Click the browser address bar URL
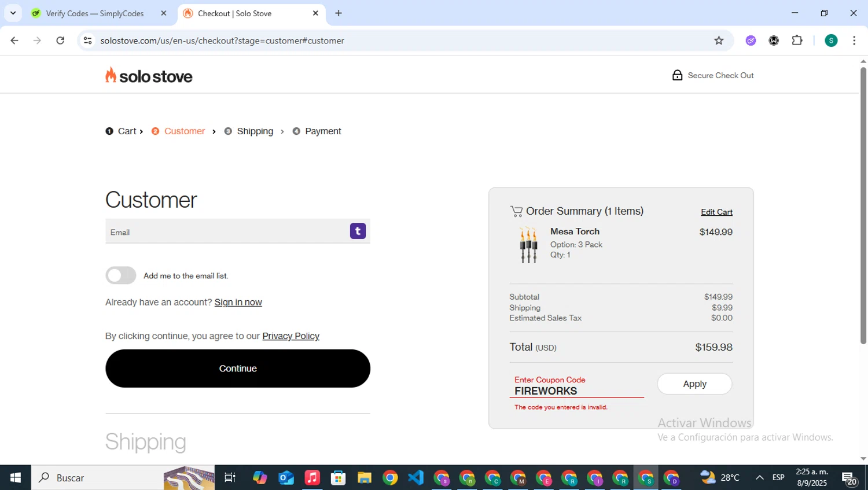This screenshot has width=868, height=490. click(222, 40)
